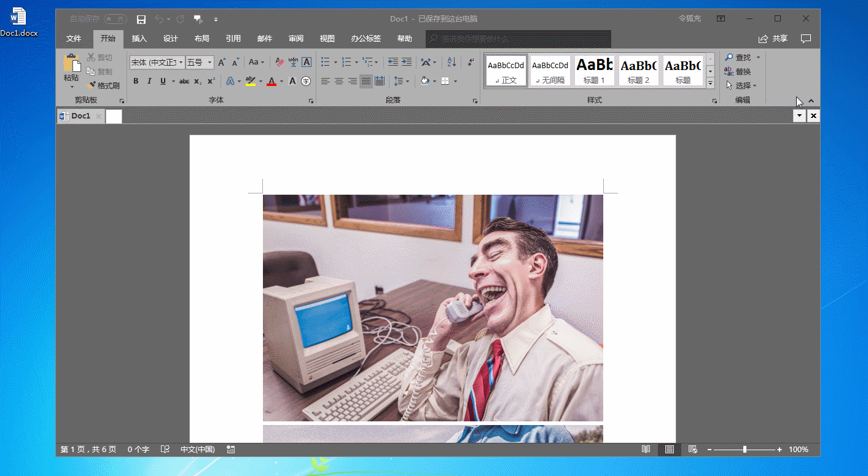Click the Distributed alignment icon
The height and width of the screenshot is (476, 868).
380,81
